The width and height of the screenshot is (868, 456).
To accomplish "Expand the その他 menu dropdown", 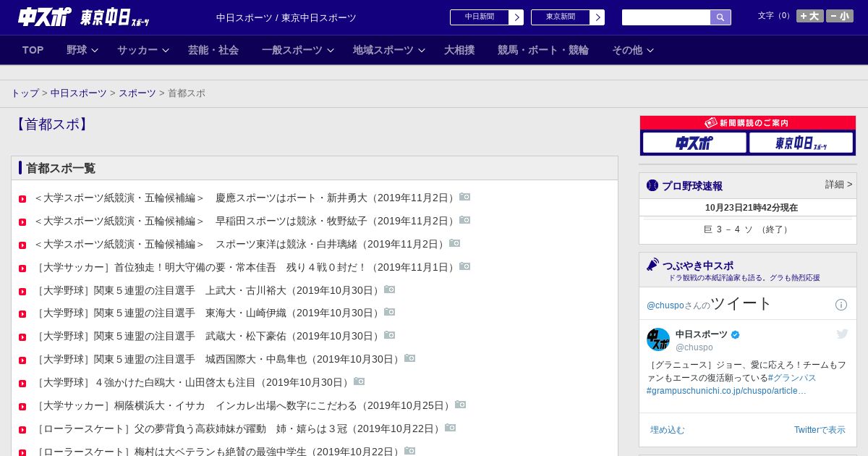I will pos(633,50).
